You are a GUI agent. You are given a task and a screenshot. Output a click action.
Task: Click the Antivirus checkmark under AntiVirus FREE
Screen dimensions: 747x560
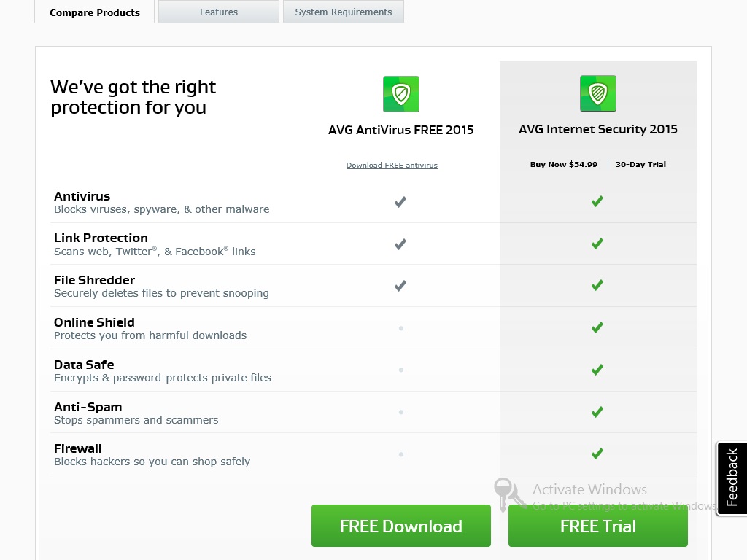click(400, 202)
